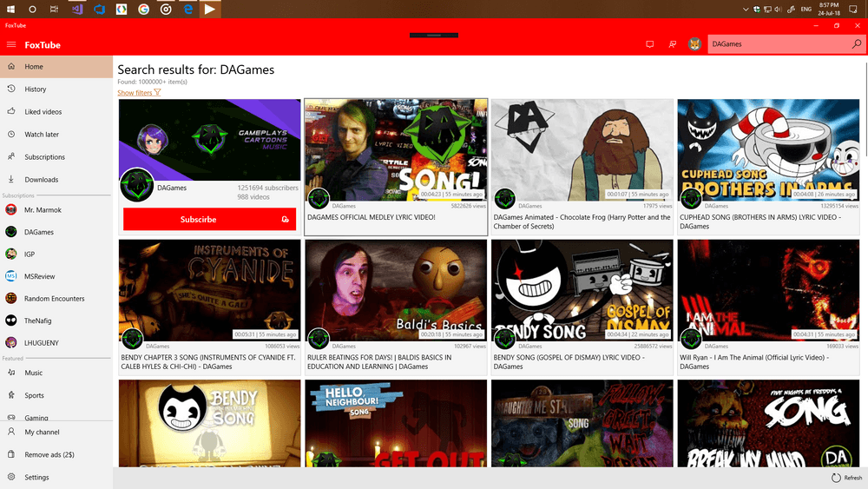Screen dimensions: 868x489
Task: Open the DAGames subscription in the sidebar
Action: coord(56,232)
